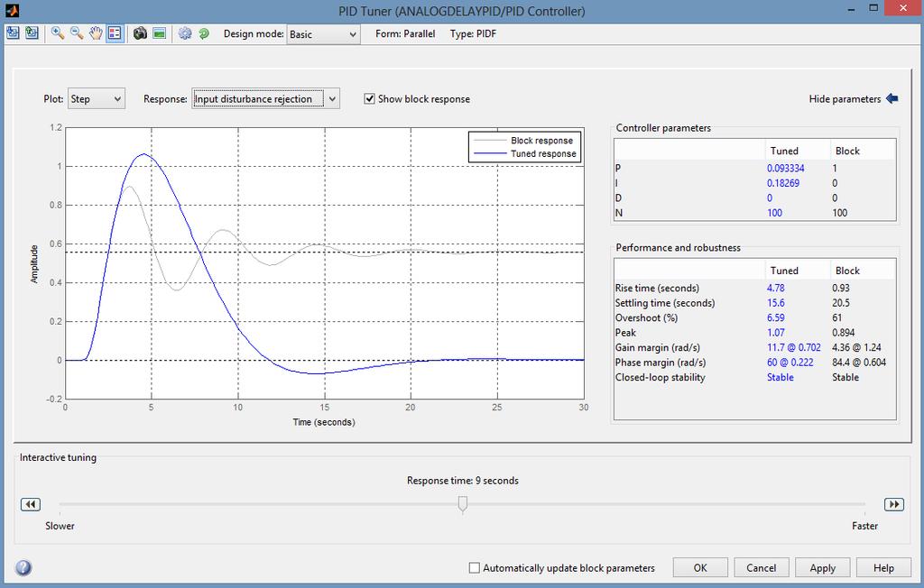Click the tuned peak value 1.07
The width and height of the screenshot is (924, 588).
click(775, 332)
